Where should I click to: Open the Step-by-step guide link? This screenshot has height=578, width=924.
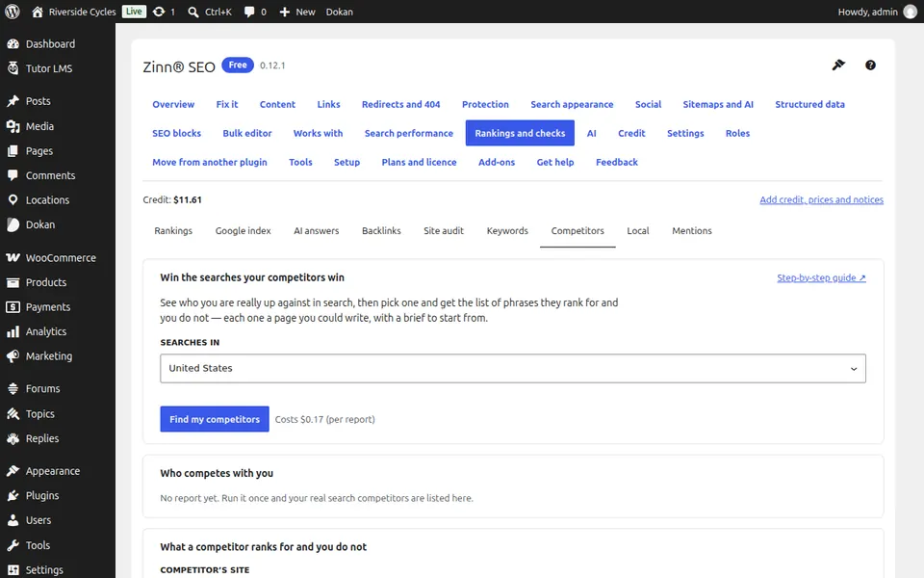tap(821, 277)
